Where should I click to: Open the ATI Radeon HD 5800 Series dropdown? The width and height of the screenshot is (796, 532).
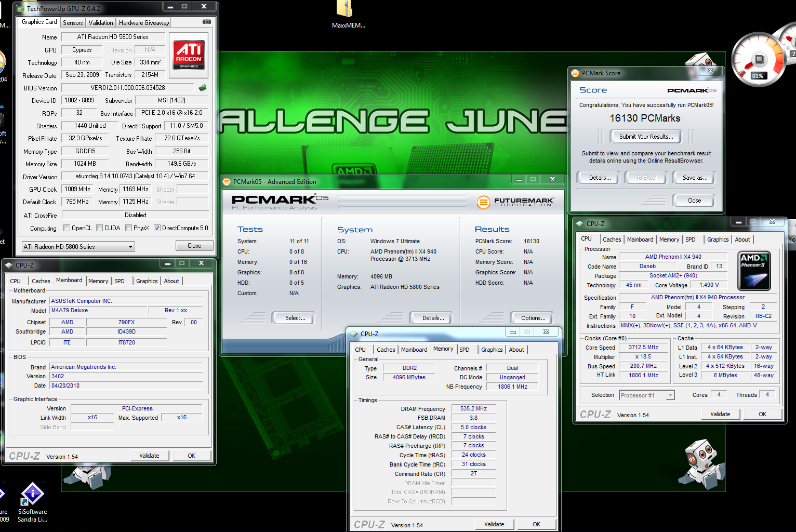(78, 246)
